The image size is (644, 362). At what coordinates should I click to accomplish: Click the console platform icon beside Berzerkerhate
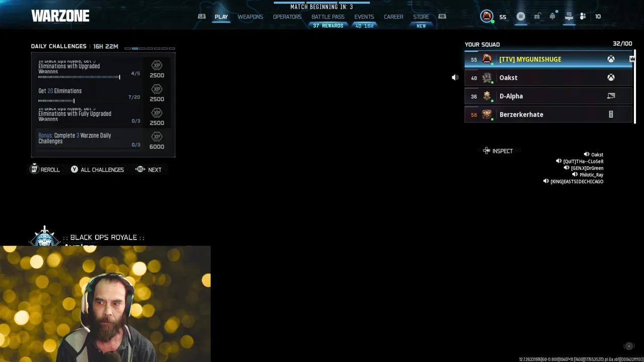pos(611,115)
